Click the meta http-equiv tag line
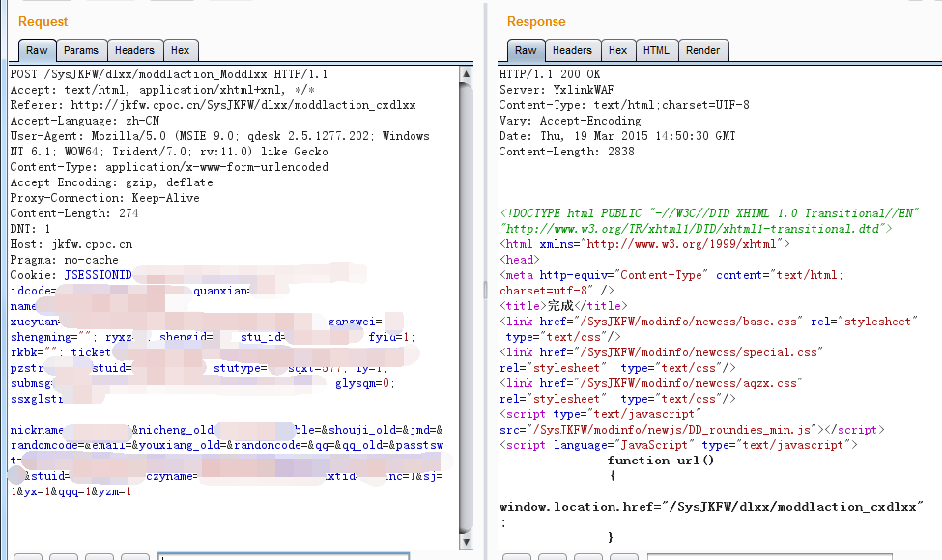Screen dimensions: 942x560 coord(671,275)
